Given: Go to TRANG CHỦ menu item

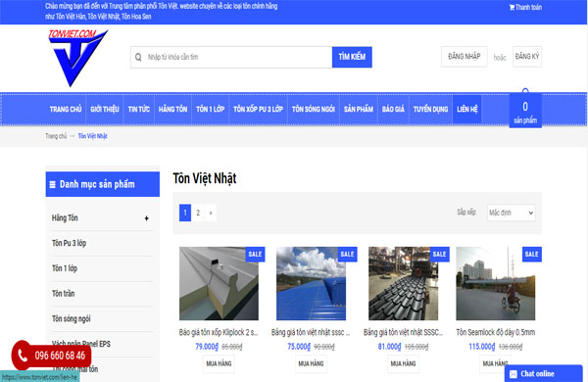Looking at the screenshot, I should tap(66, 109).
